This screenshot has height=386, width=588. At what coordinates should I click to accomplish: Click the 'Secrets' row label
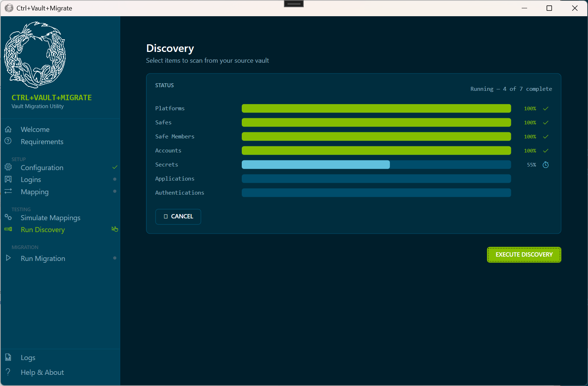coord(166,165)
